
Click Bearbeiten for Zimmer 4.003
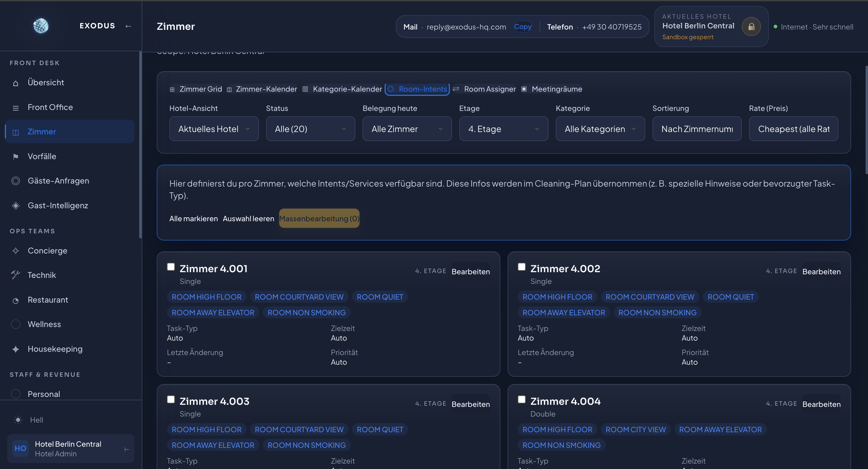pos(470,404)
